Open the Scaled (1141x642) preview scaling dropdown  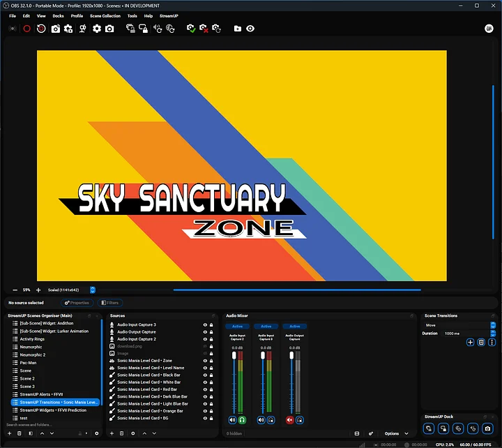point(71,290)
